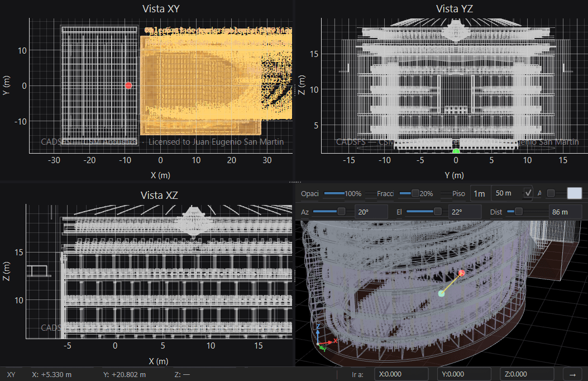Click the green marker in Vista YZ
The image size is (588, 381).
click(456, 151)
